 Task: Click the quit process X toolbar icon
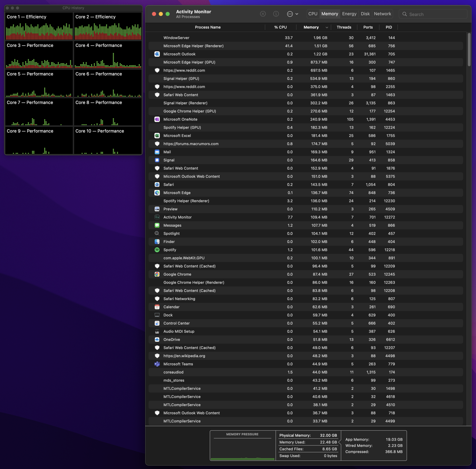pyautogui.click(x=263, y=14)
